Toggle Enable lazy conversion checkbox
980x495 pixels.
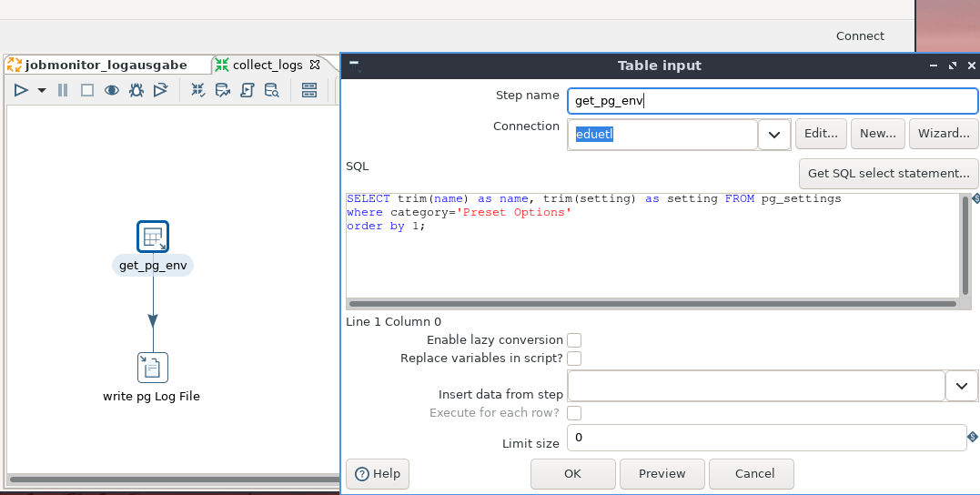click(x=574, y=340)
